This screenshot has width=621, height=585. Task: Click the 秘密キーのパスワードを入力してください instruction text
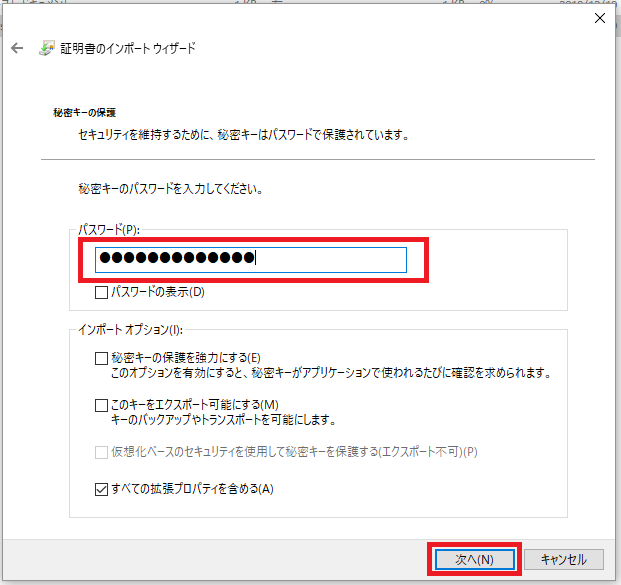coord(177,187)
